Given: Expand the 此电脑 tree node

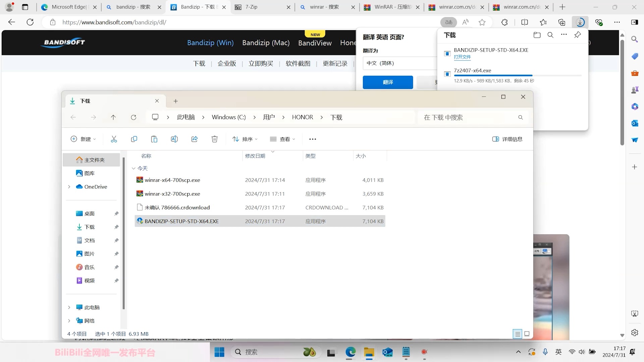Looking at the screenshot, I should pos(69,307).
